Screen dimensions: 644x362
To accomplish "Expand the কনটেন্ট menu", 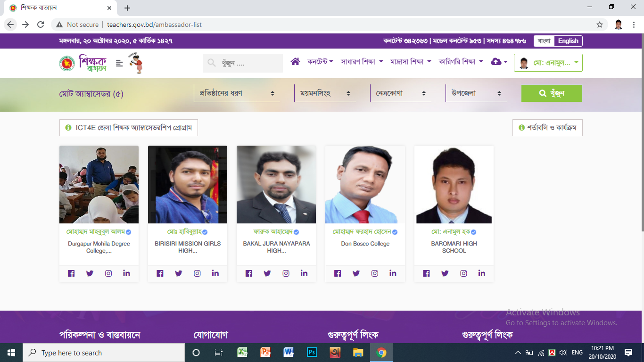I will pyautogui.click(x=320, y=62).
